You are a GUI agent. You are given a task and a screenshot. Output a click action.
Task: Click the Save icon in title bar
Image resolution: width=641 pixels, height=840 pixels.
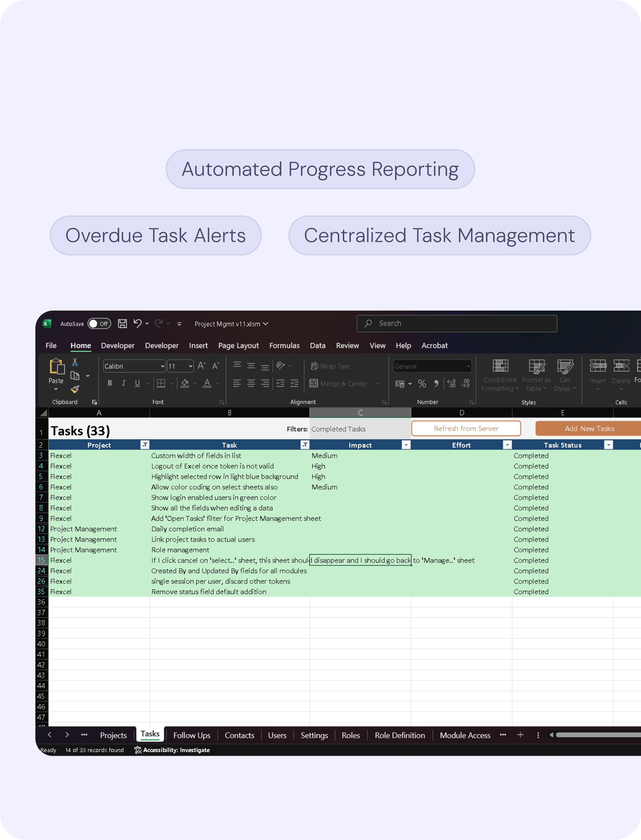(x=122, y=324)
